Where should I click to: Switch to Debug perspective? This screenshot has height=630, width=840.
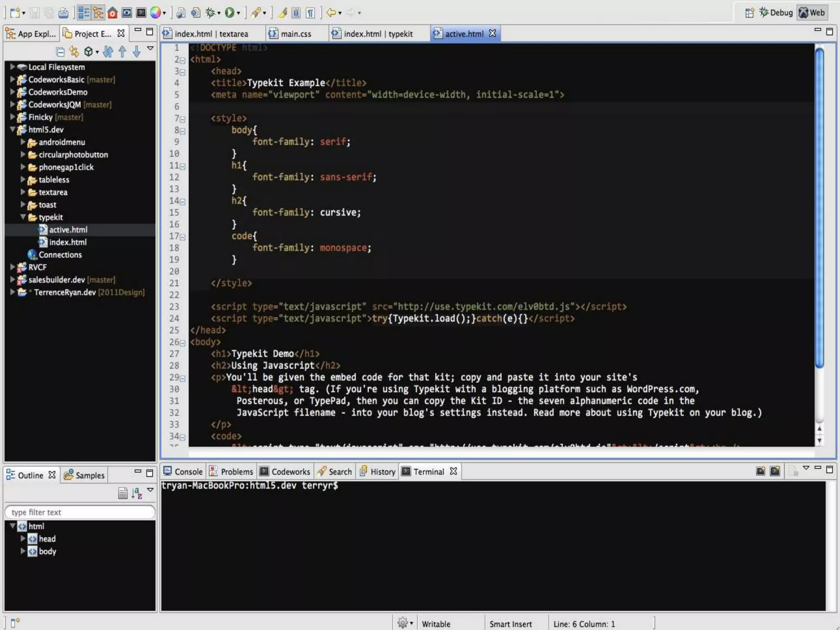(x=776, y=13)
